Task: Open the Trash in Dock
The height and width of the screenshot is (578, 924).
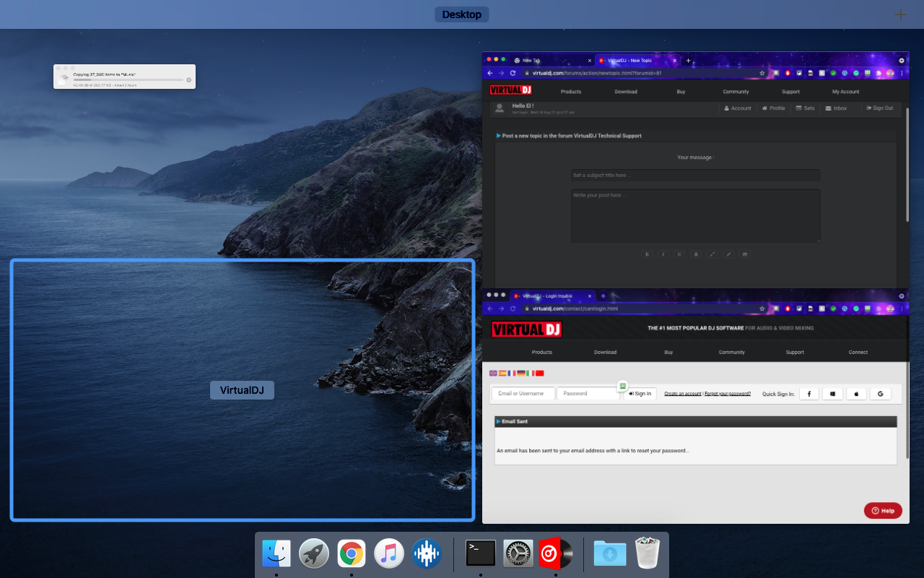Action: (648, 553)
